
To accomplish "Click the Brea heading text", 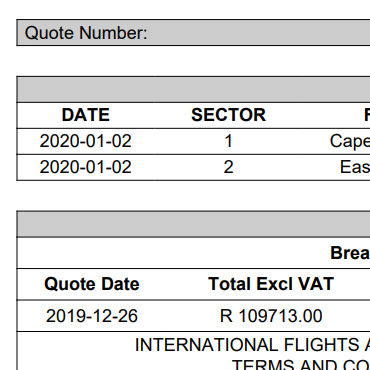I will pos(350,253).
